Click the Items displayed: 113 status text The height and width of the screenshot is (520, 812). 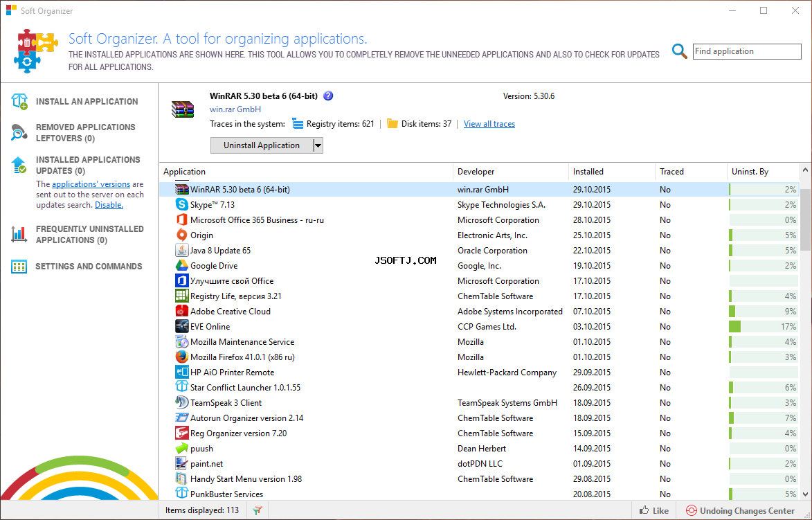pos(202,511)
